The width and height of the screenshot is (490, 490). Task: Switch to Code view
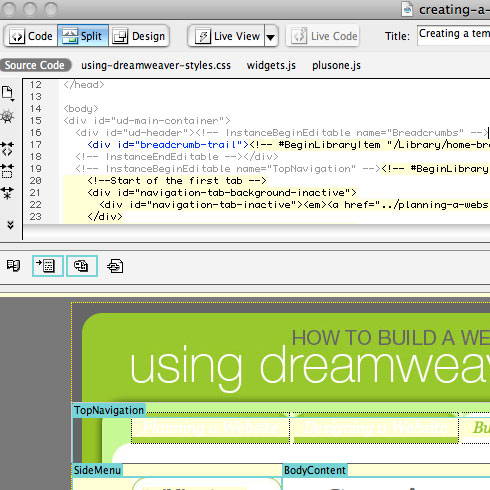click(31, 36)
